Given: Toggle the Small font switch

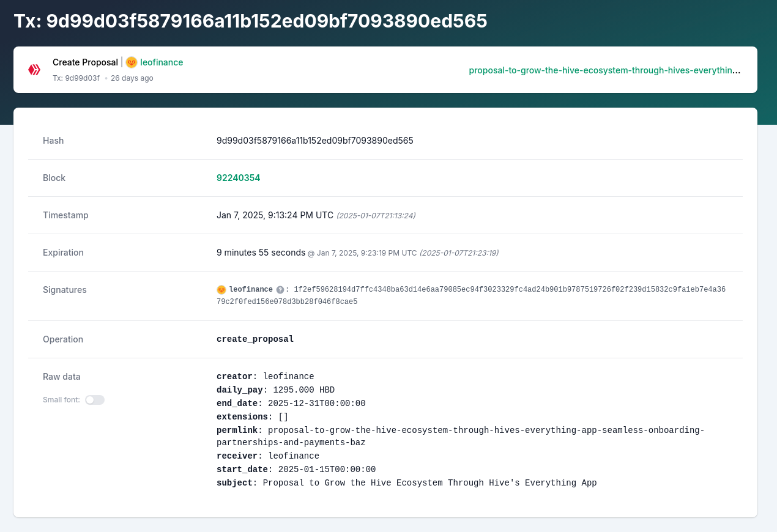Looking at the screenshot, I should [x=95, y=400].
